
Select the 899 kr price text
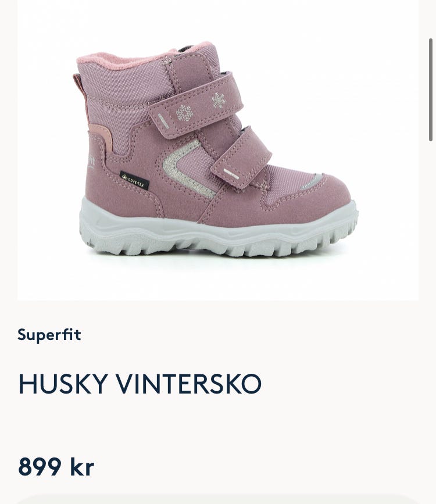point(56,466)
